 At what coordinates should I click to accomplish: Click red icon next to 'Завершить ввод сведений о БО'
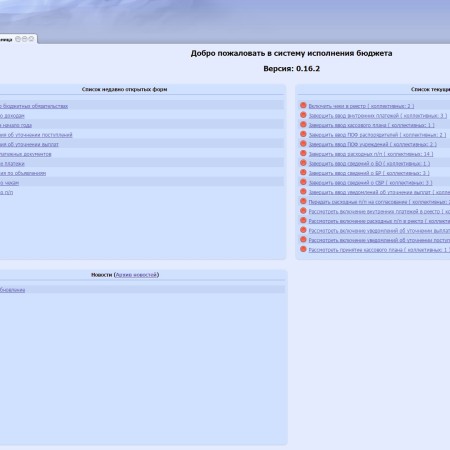[x=303, y=163]
